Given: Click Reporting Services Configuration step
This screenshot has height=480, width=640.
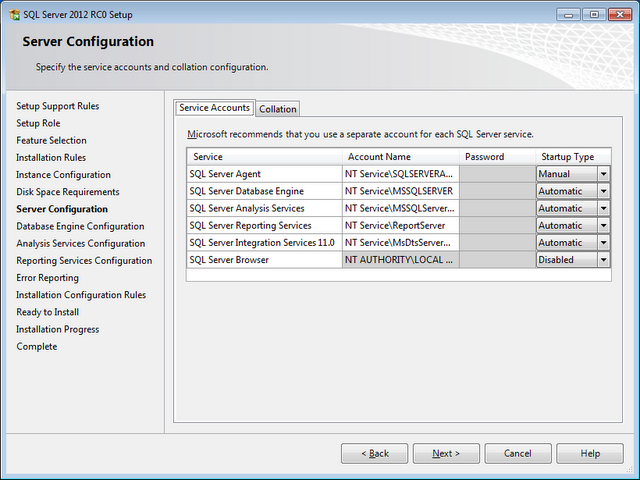Looking at the screenshot, I should point(84,260).
